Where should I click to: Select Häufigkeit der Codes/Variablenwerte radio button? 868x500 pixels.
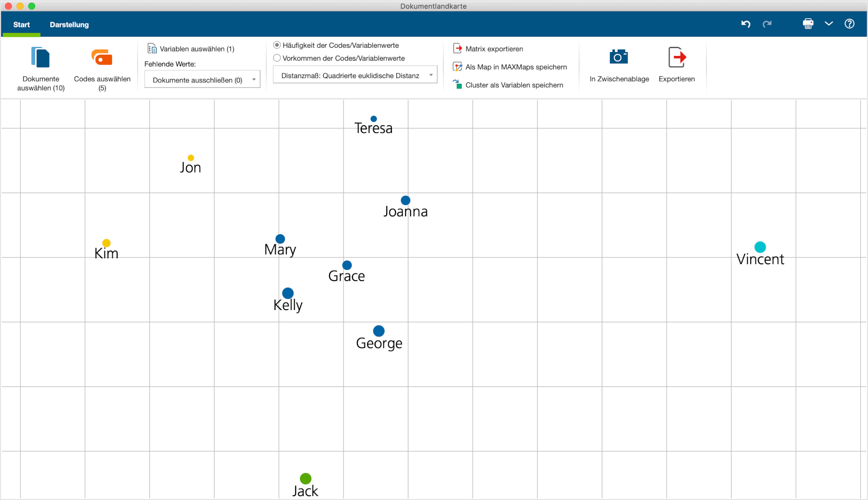coord(277,45)
